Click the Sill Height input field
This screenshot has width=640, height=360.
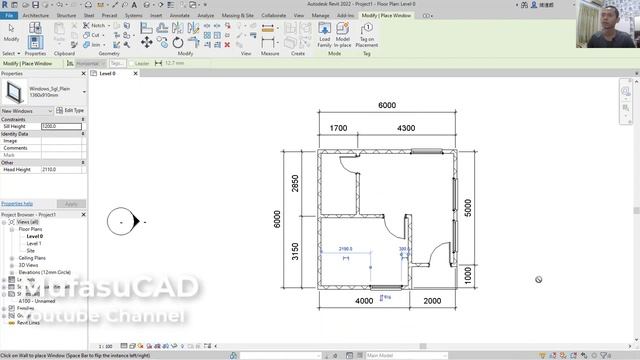[x=61, y=127]
